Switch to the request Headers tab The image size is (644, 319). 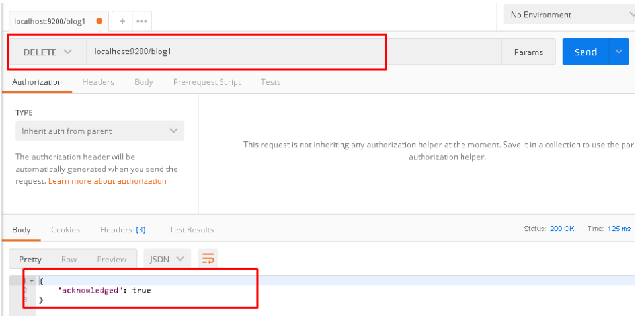tap(98, 82)
